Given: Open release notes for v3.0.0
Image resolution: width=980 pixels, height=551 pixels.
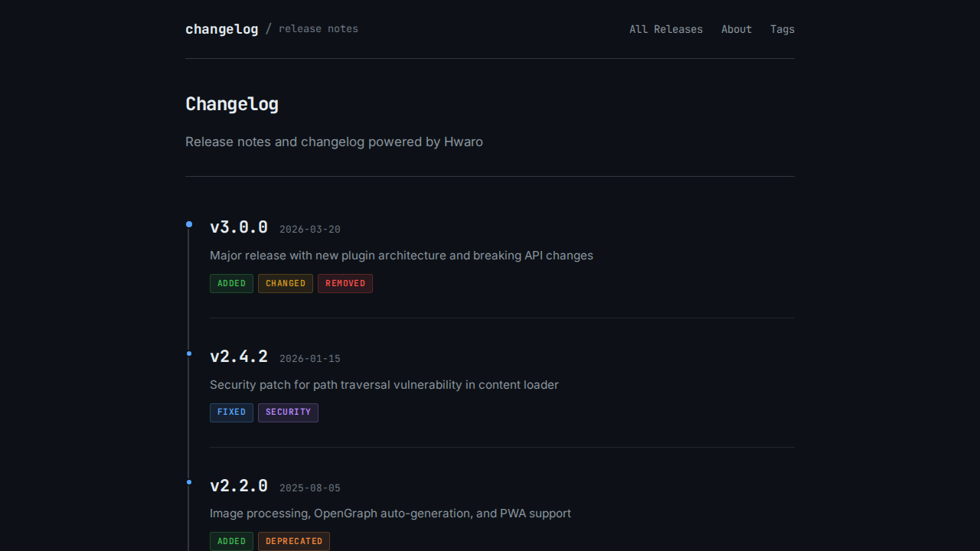Looking at the screenshot, I should 239,227.
